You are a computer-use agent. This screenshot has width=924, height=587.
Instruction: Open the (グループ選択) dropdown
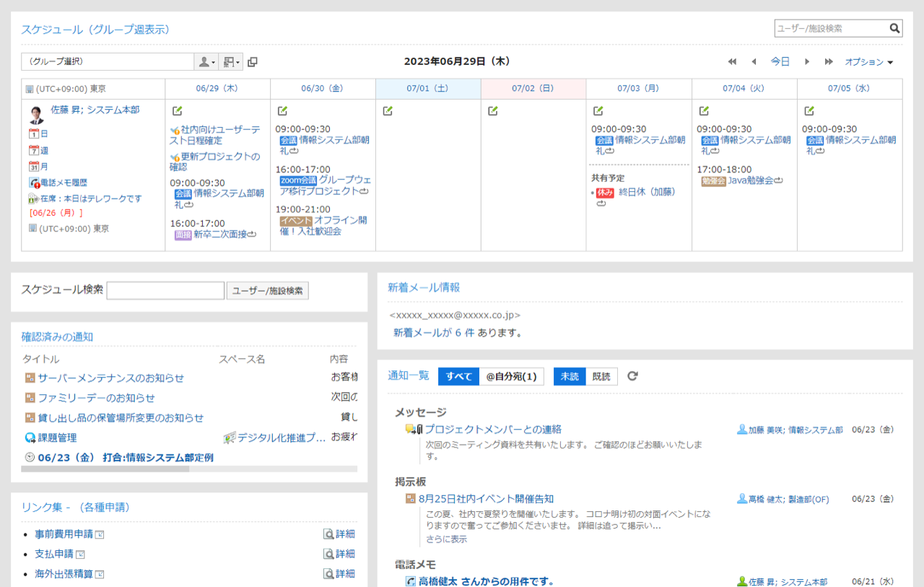[108, 62]
